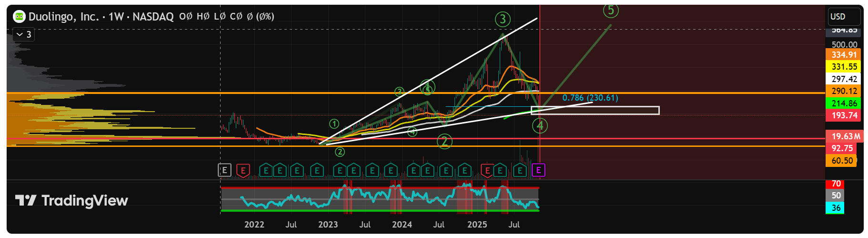Screen dimensions: 868x238
Task: Click the cyan 36 RSI value label
Action: click(836, 208)
